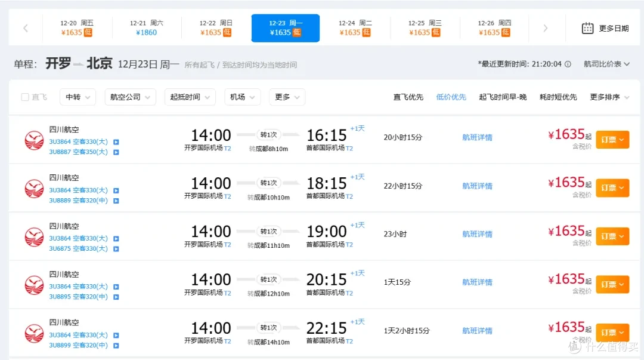644x360 pixels.
Task: Click flight number 3U8899 空客320(中)
Action: pos(78,345)
